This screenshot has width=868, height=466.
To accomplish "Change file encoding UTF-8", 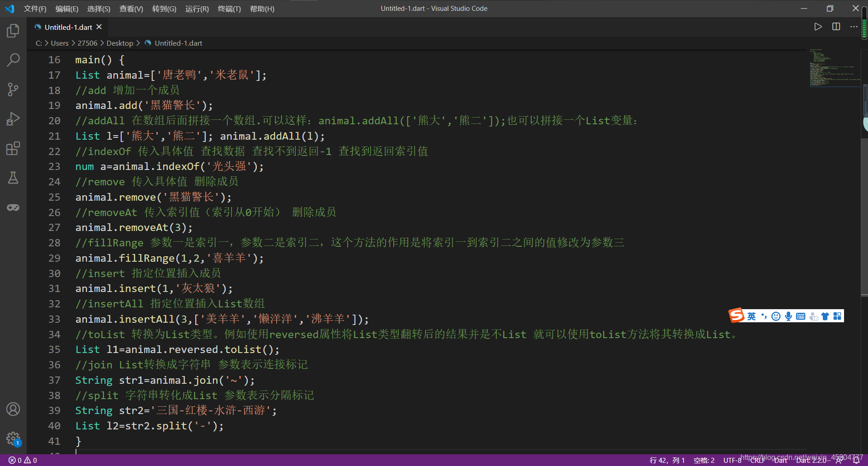I will click(x=732, y=460).
